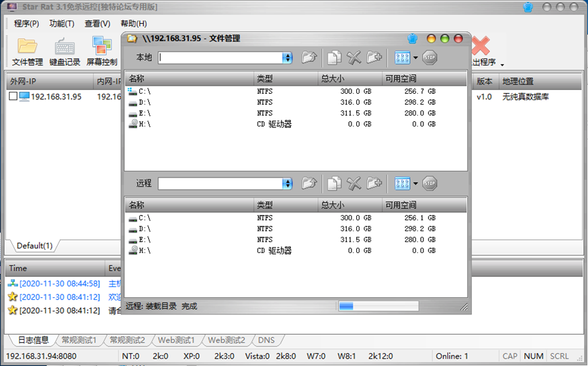Switch to DNS tab

coord(266,340)
